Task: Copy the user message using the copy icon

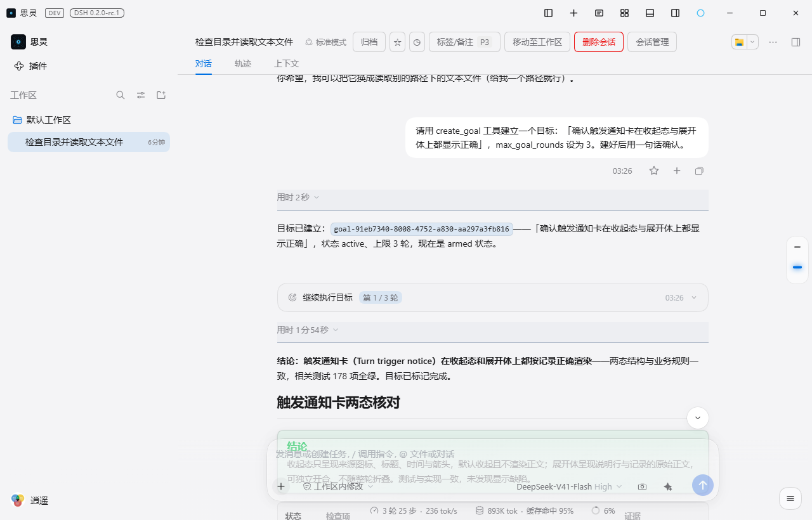Action: (x=699, y=171)
